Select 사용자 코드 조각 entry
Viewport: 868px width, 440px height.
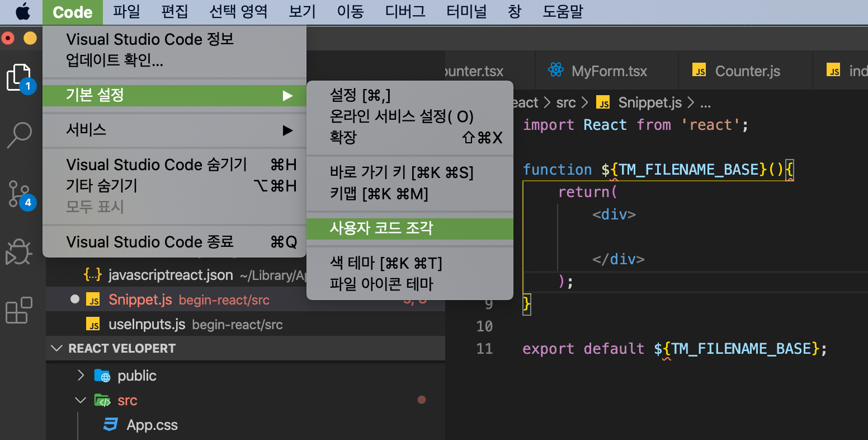(410, 228)
